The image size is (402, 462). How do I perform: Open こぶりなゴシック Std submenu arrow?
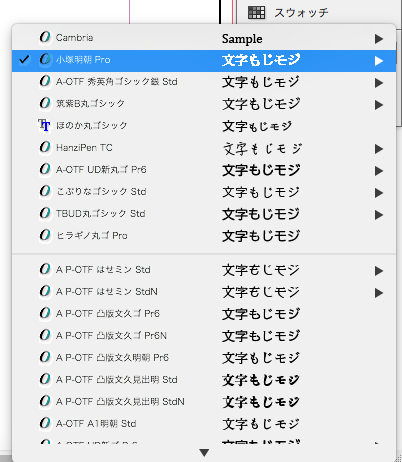tap(379, 193)
